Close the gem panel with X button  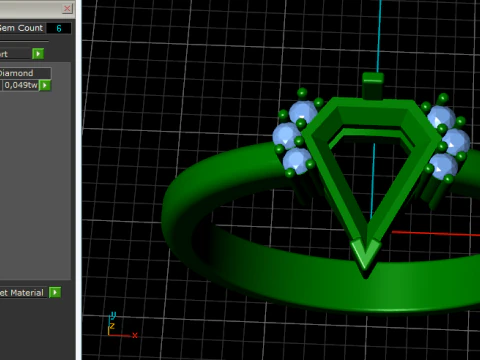[67, 8]
